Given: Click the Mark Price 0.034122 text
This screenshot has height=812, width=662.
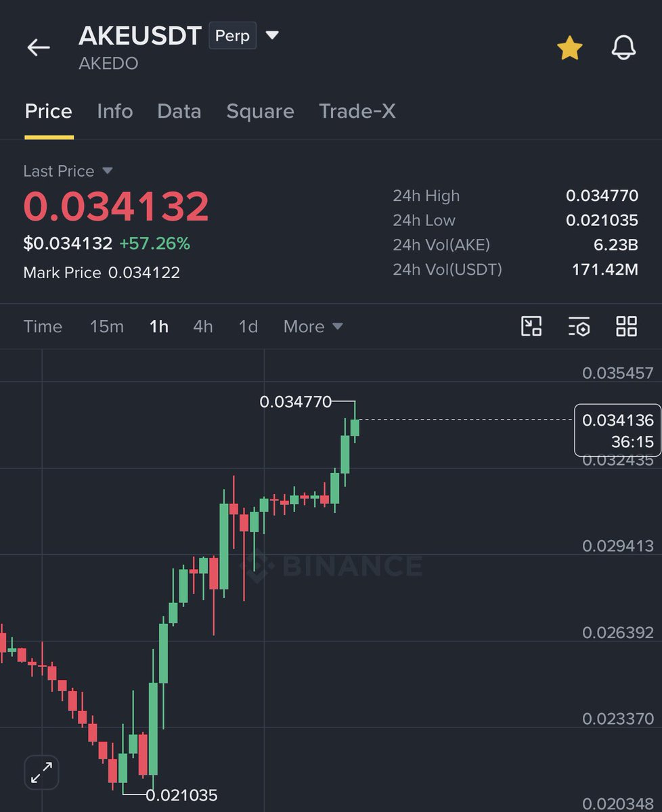Looking at the screenshot, I should (x=102, y=273).
